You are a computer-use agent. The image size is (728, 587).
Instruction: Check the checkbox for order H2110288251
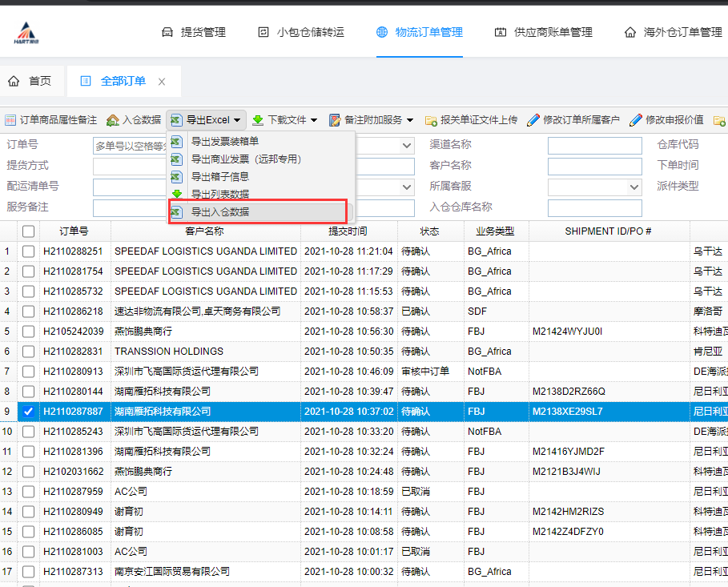pyautogui.click(x=29, y=251)
